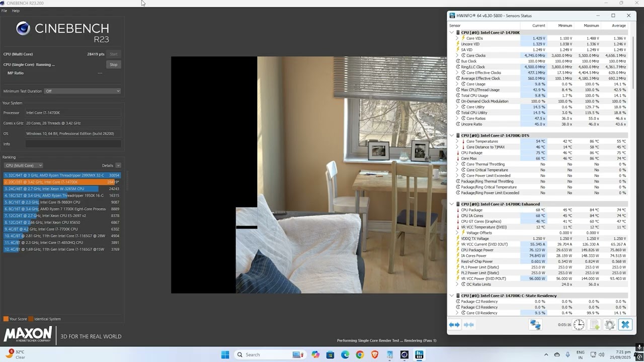Click the Current column header in HWiNFO

pos(538,26)
